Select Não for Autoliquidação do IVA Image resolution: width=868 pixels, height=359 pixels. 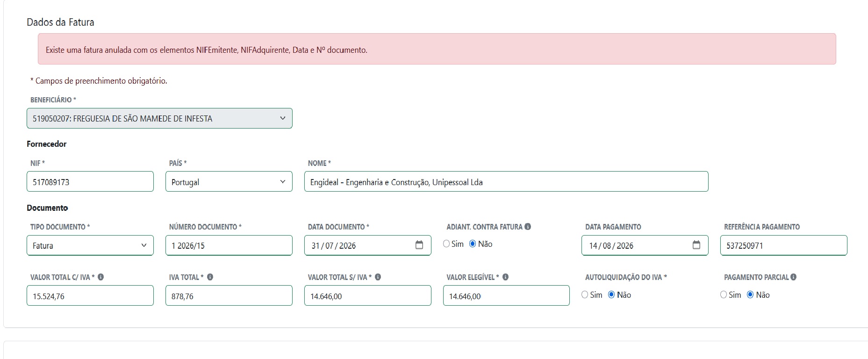pyautogui.click(x=611, y=294)
